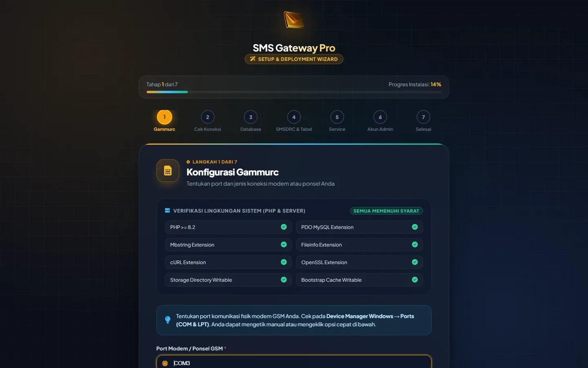The height and width of the screenshot is (368, 588).
Task: Click the 'Mbstring Extension' requirement text
Action: [x=192, y=245]
